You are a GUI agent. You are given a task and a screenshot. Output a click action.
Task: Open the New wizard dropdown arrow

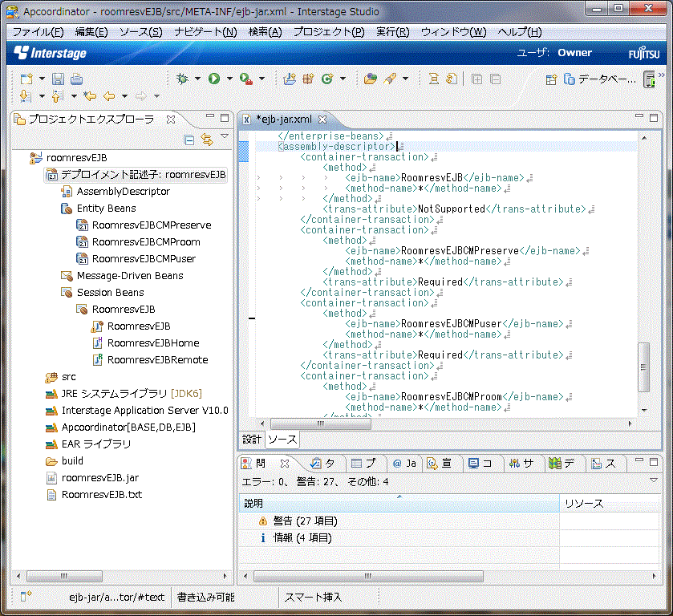42,79
